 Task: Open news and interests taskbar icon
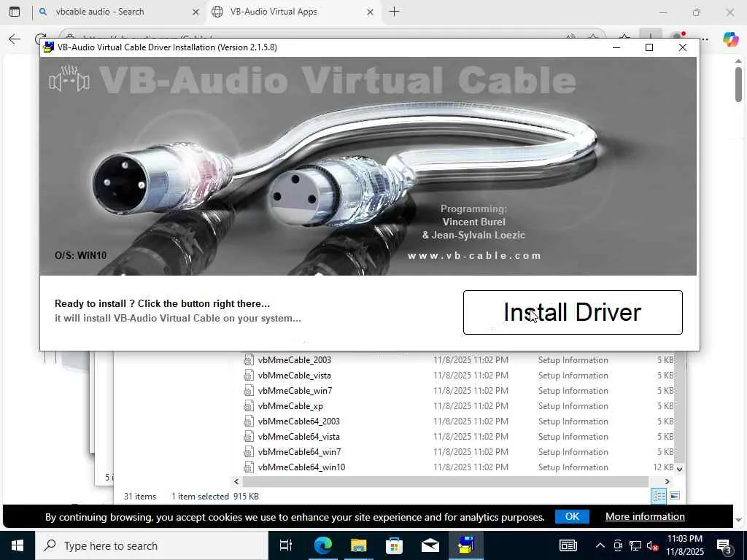[x=568, y=545]
